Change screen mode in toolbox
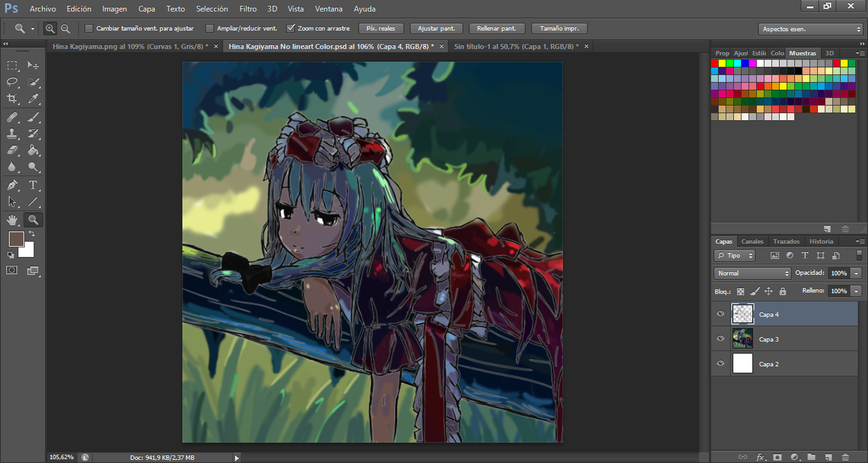The image size is (868, 463). tap(33, 270)
